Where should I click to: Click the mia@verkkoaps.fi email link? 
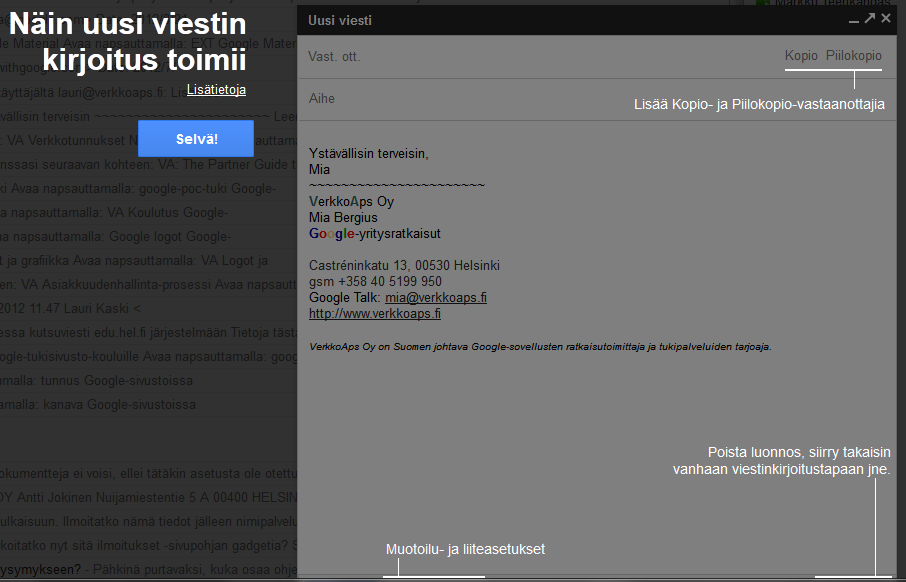click(436, 298)
